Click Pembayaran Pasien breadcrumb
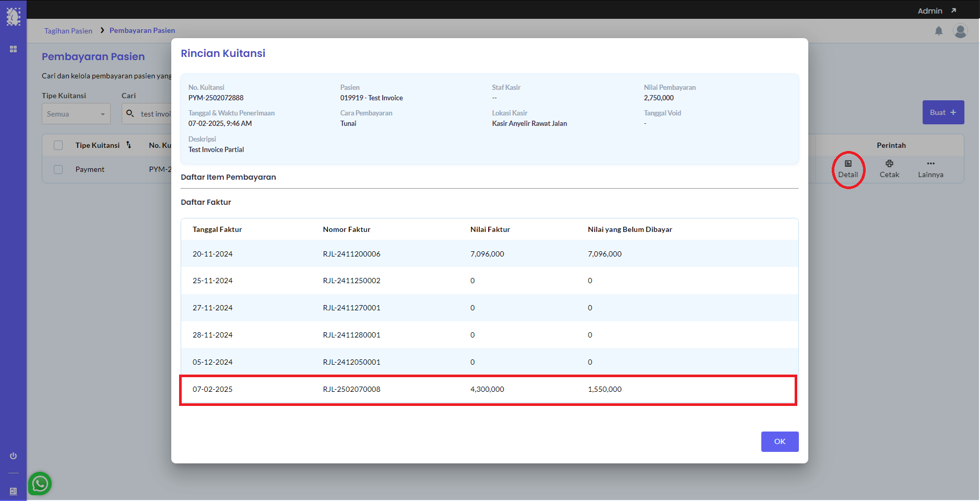 coord(142,31)
